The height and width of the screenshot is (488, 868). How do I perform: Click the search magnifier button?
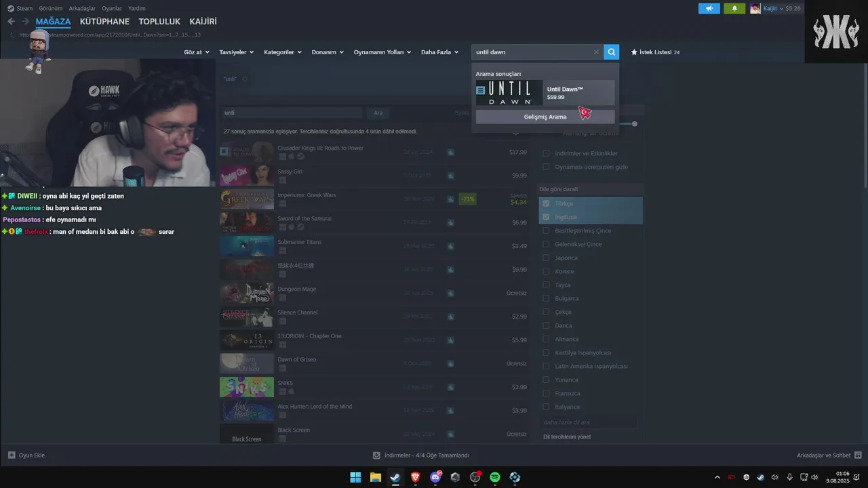[x=612, y=52]
